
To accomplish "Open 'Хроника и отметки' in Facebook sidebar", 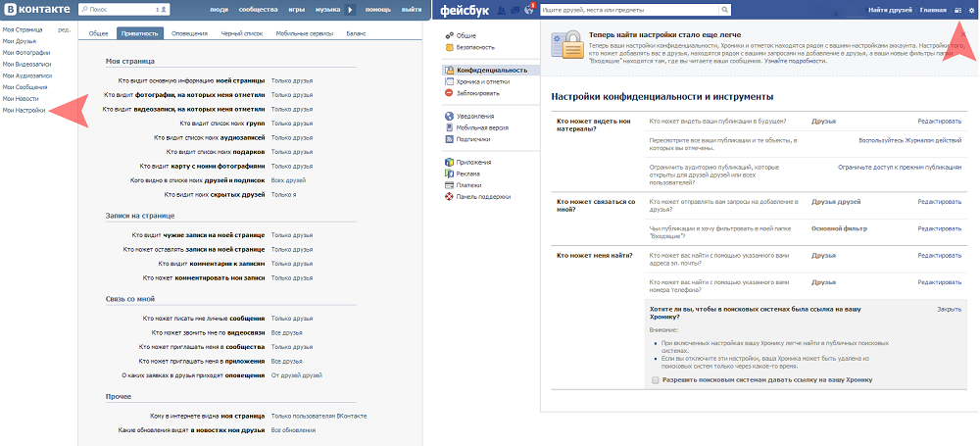I will click(483, 81).
